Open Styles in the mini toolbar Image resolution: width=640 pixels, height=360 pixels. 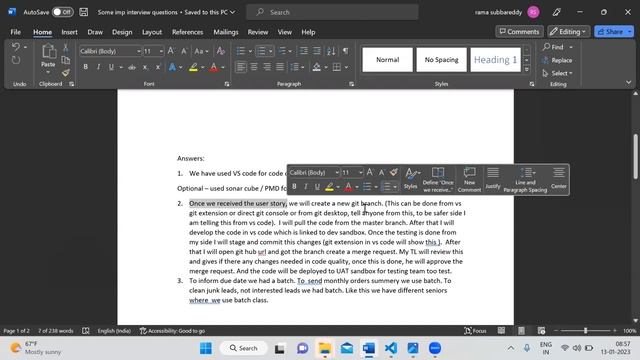click(x=411, y=179)
